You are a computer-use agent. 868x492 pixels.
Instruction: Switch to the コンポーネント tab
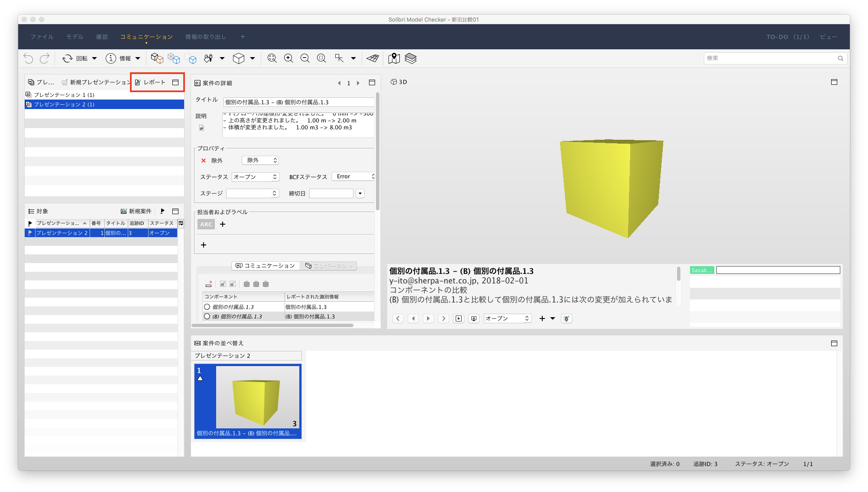pyautogui.click(x=329, y=266)
